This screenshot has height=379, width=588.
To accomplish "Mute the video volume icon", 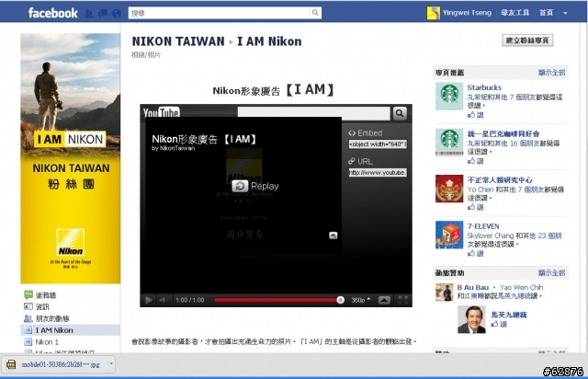I will coord(164,300).
